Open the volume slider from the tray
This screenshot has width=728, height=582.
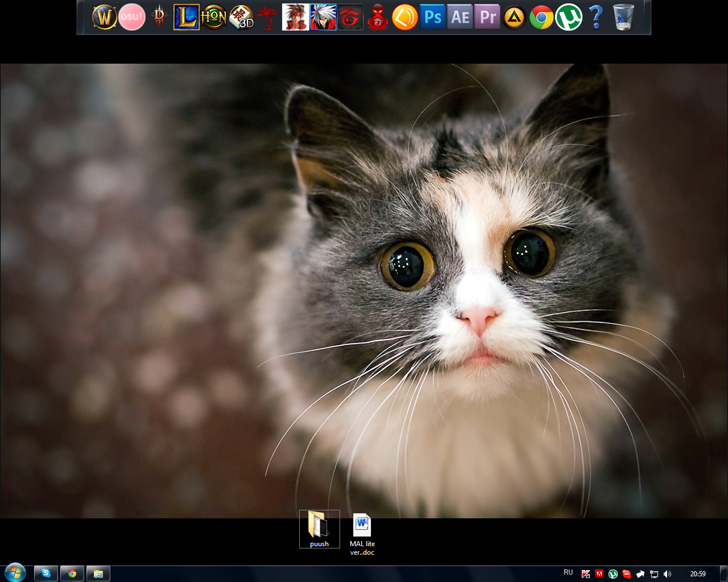668,573
